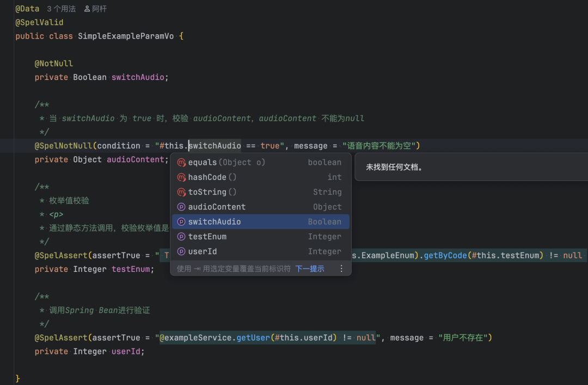Image resolution: width=588 pixels, height=385 pixels.
Task: Click the property icon beside userId
Action: click(x=182, y=251)
